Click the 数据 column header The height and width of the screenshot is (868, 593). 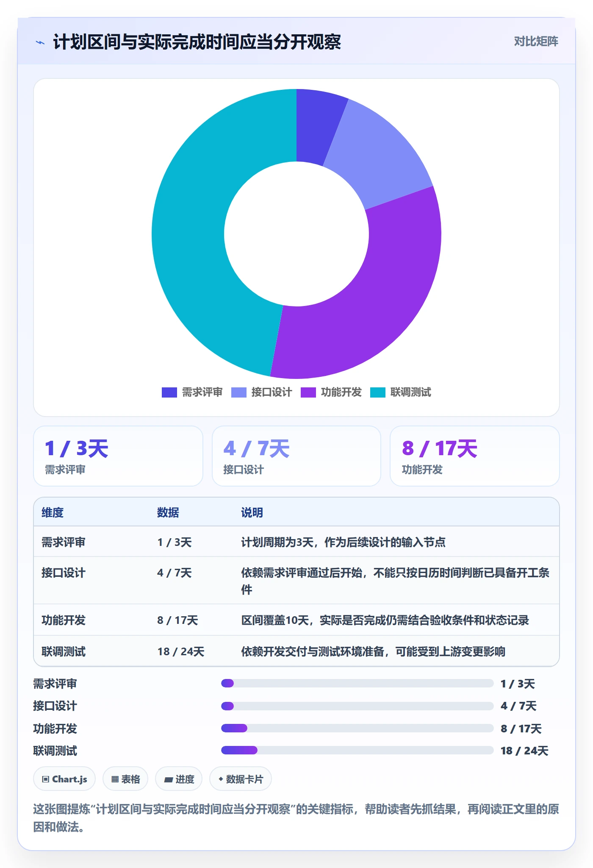168,512
